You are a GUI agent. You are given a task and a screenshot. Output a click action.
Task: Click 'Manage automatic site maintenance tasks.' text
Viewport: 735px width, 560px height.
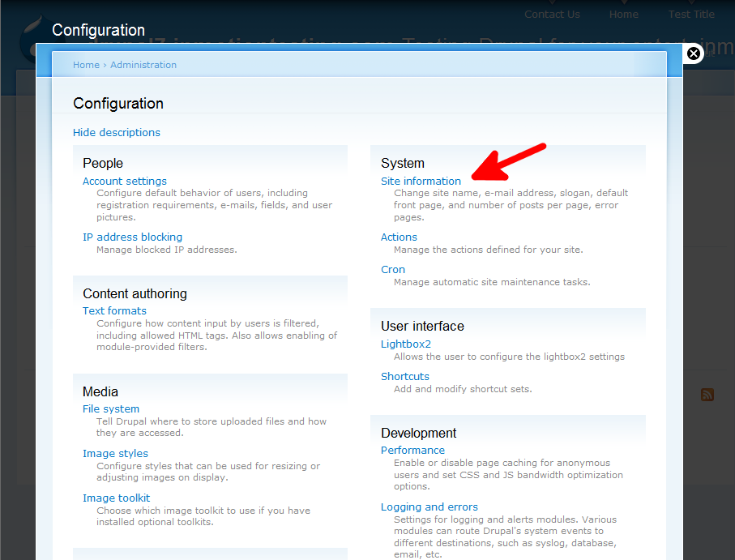point(492,282)
